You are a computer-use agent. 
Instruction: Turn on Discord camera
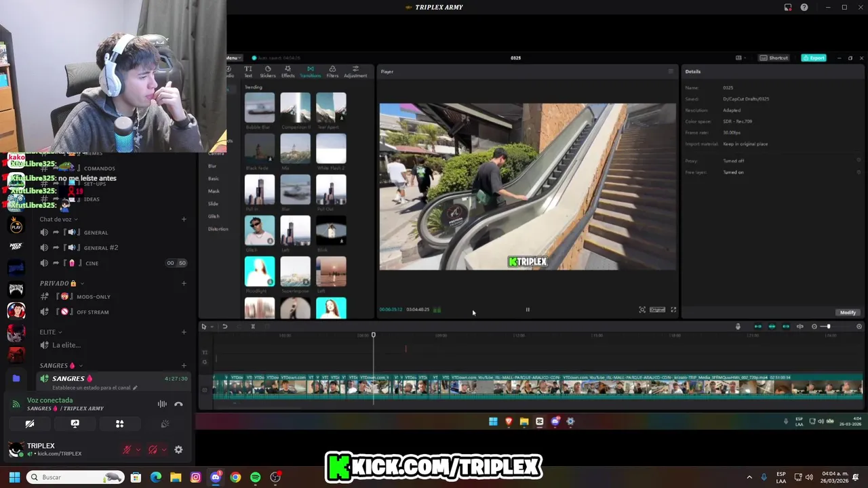pyautogui.click(x=30, y=424)
